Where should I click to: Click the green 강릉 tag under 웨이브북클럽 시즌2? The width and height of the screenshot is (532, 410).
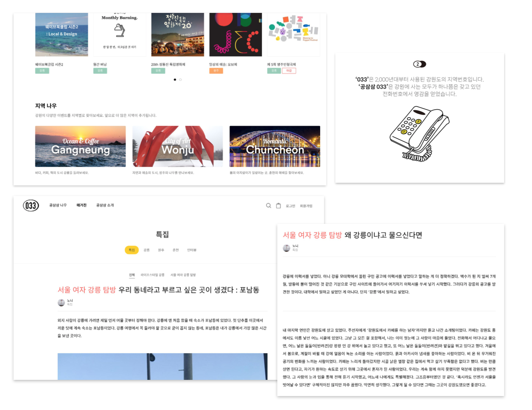[42, 71]
